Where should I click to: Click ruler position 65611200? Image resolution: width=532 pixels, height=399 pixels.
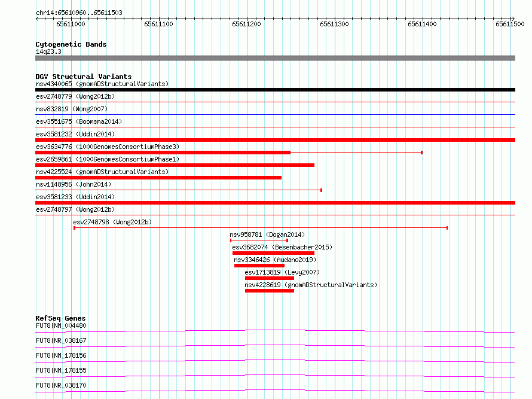pos(246,24)
